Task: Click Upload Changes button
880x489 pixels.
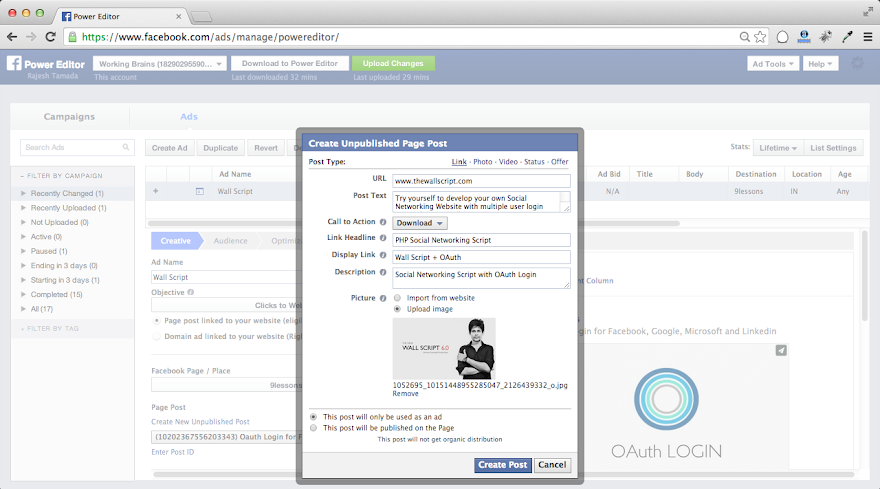Action: coord(393,63)
